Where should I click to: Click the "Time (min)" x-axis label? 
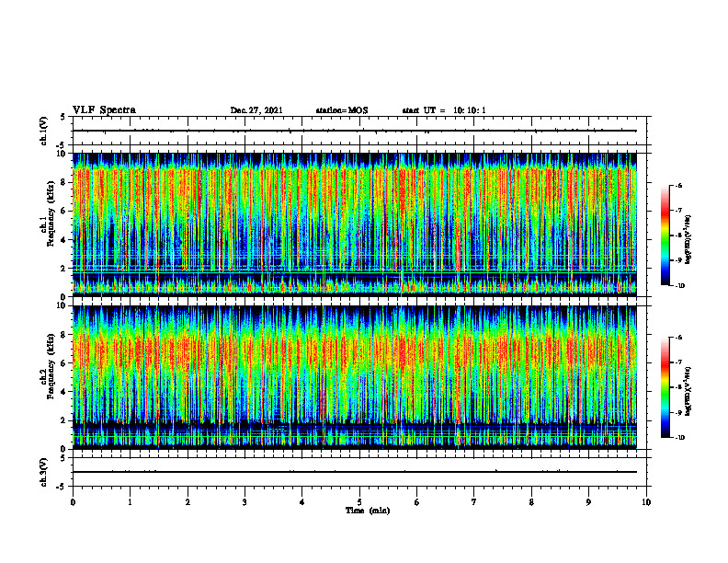368,511
